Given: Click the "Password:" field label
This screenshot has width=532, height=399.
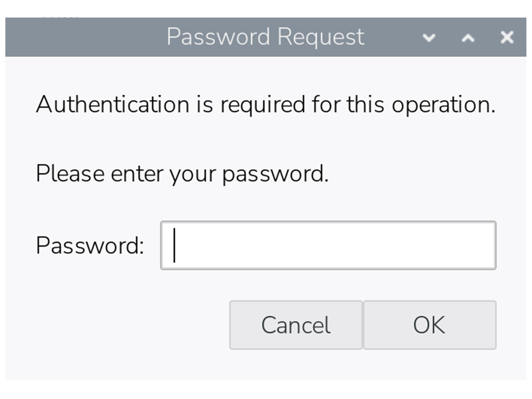Looking at the screenshot, I should 90,246.
